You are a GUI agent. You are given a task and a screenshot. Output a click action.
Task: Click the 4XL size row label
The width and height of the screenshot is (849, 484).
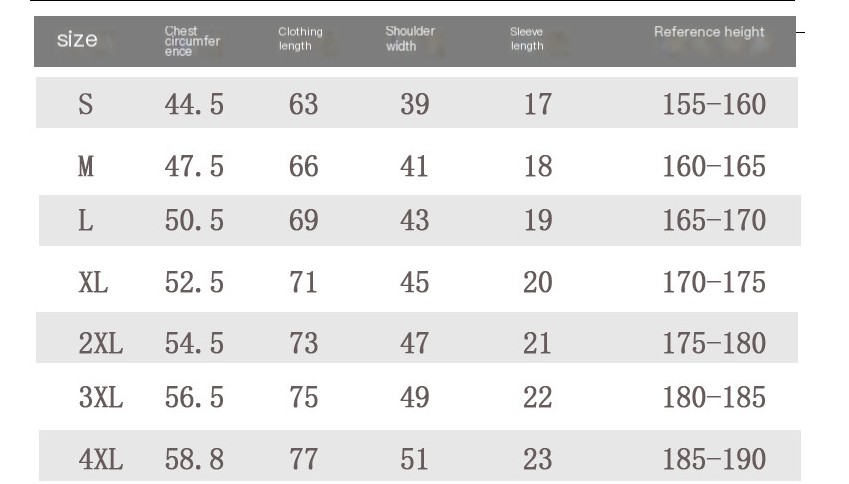(x=101, y=460)
